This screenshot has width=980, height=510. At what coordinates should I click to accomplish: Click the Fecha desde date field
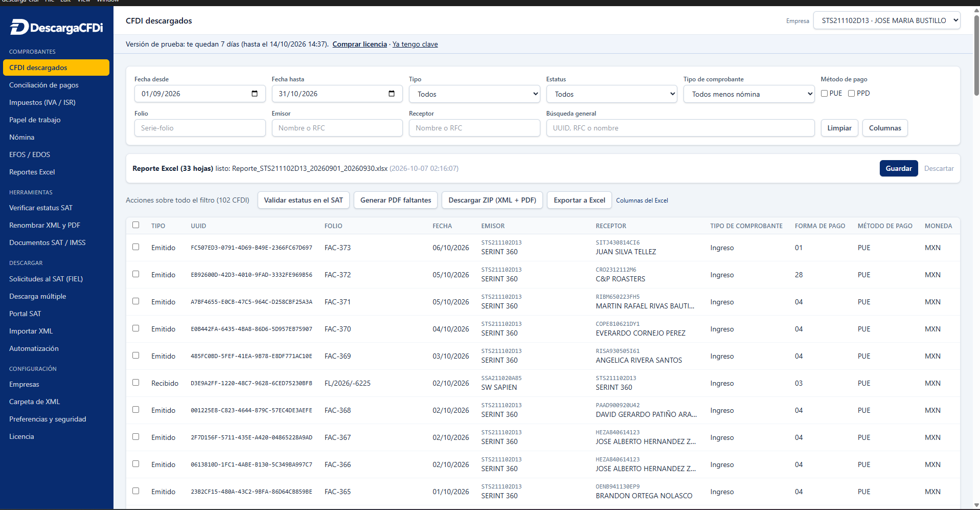(x=200, y=94)
